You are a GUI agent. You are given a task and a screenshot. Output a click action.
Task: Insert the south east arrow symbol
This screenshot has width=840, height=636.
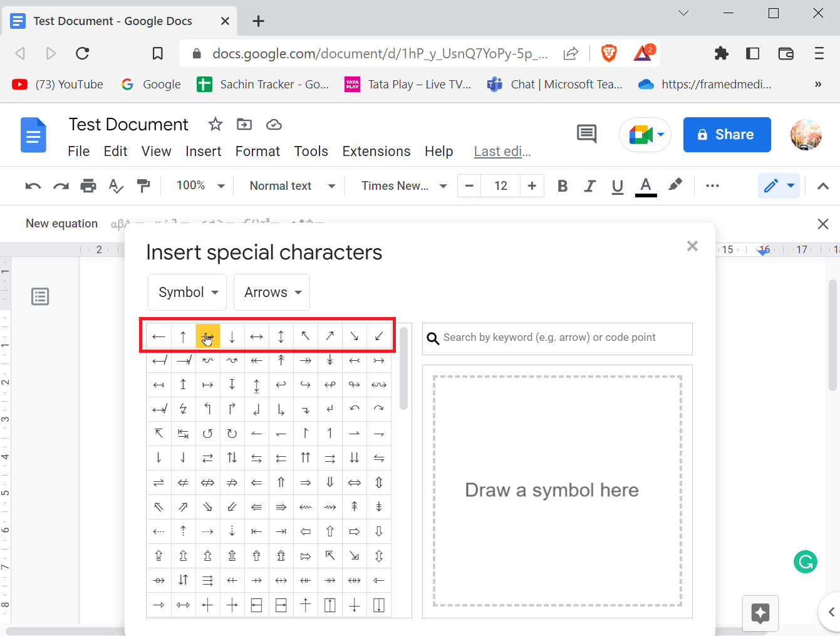(x=354, y=336)
